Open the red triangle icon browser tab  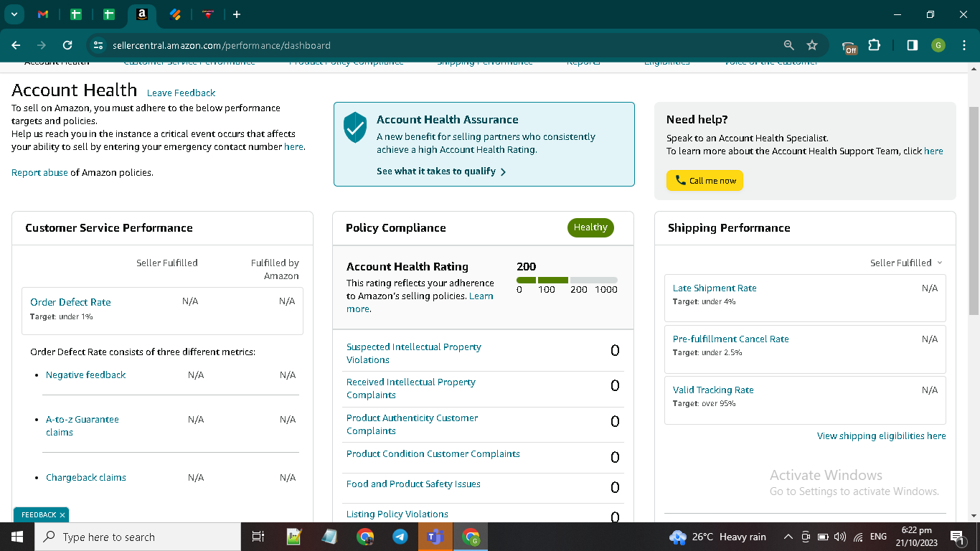pos(208,14)
